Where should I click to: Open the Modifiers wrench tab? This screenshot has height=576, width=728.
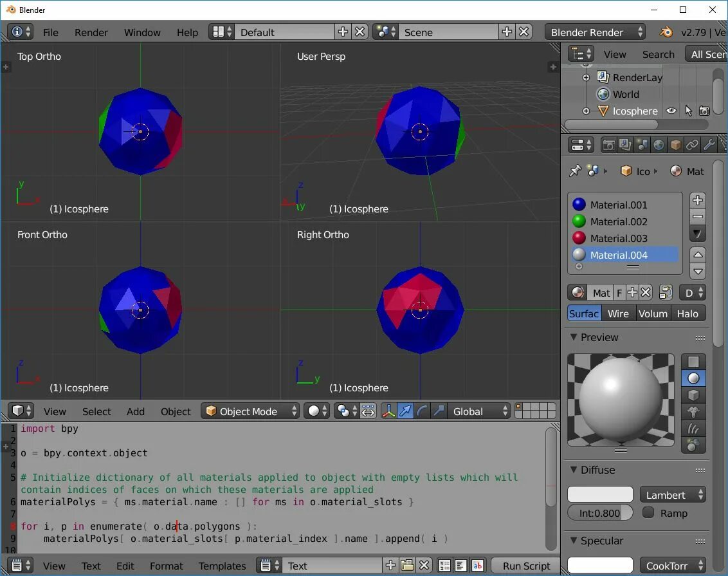coord(709,145)
